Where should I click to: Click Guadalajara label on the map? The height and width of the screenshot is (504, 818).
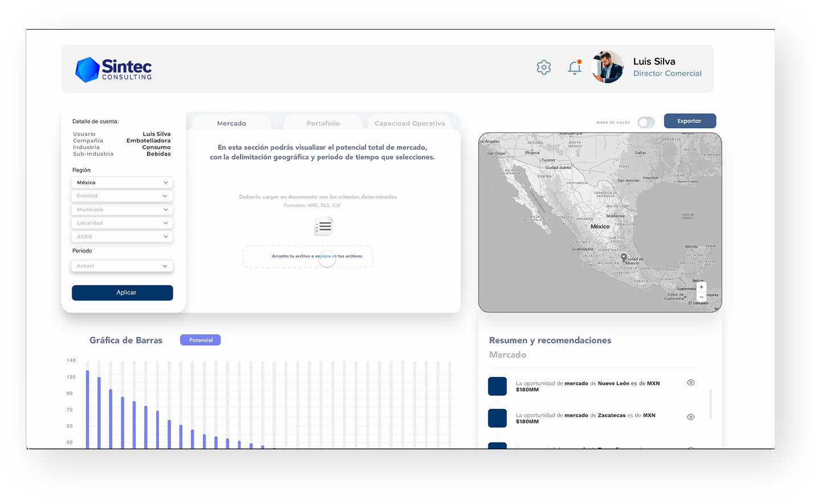[x=582, y=249]
